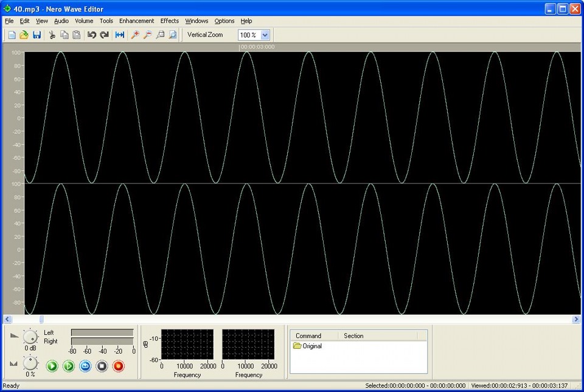Open the Tools menu

tap(106, 21)
